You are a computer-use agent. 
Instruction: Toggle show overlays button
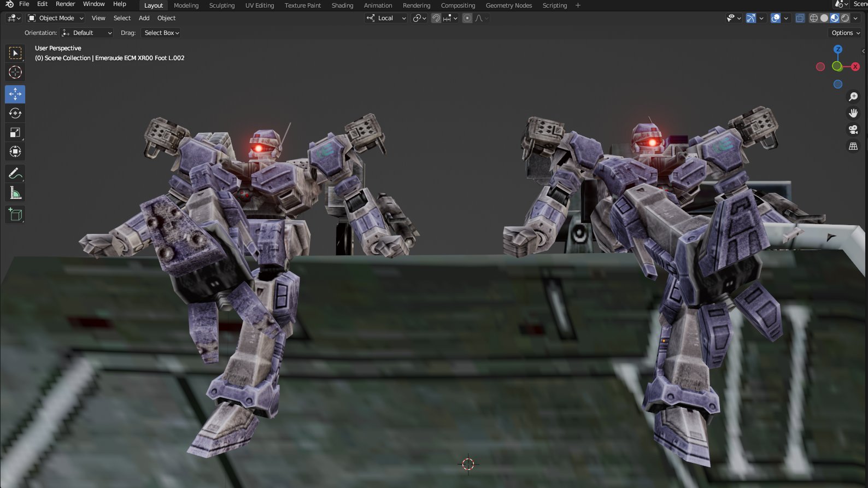pos(776,18)
